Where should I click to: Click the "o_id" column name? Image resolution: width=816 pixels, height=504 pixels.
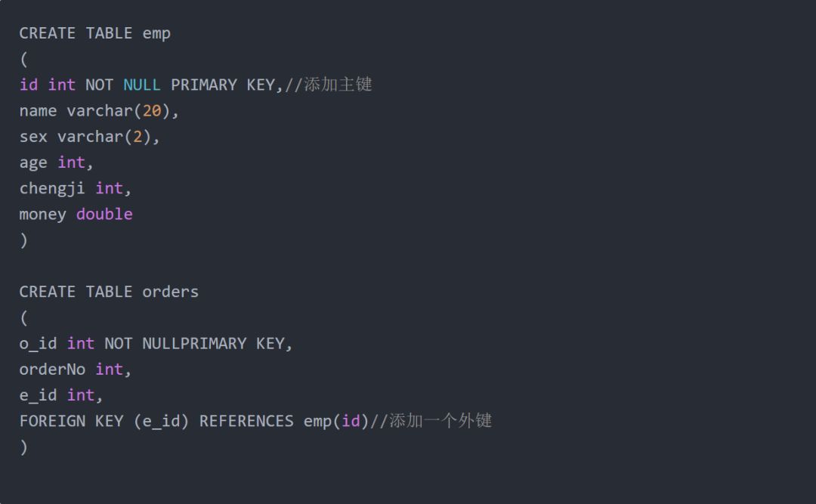tap(38, 344)
